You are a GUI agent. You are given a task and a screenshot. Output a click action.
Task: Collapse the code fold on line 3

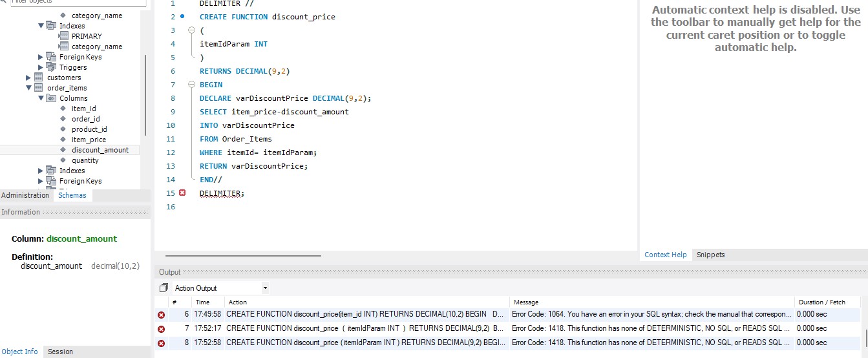(x=191, y=30)
